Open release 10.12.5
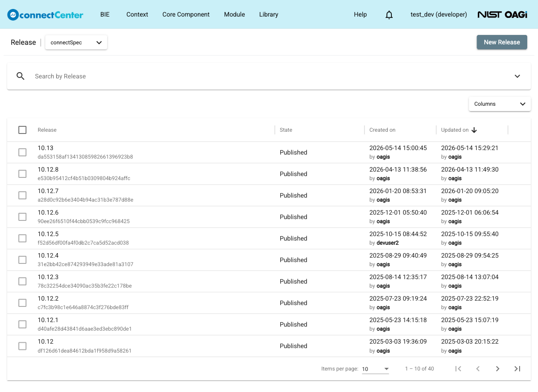Image resolution: width=538 pixels, height=392 pixels. [48, 234]
